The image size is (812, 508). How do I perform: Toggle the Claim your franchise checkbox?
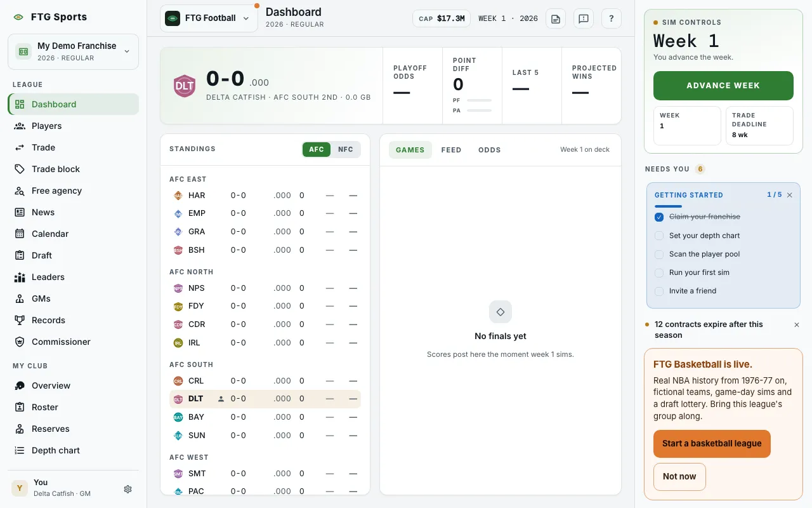(x=659, y=217)
